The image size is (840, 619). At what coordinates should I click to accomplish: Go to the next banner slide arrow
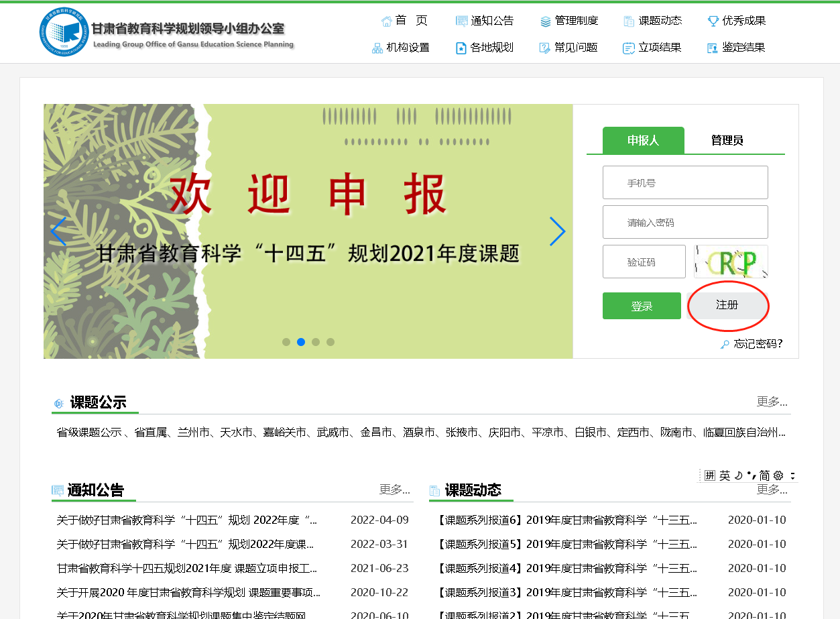click(x=557, y=231)
